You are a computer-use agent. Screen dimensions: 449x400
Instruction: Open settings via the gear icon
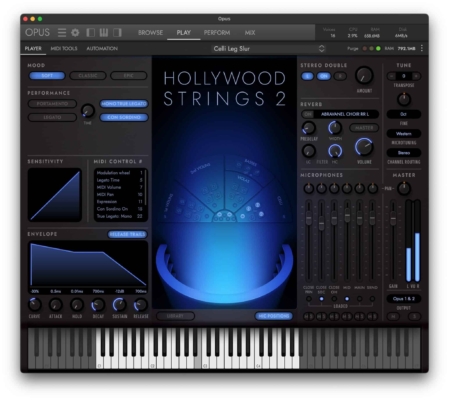pyautogui.click(x=75, y=32)
